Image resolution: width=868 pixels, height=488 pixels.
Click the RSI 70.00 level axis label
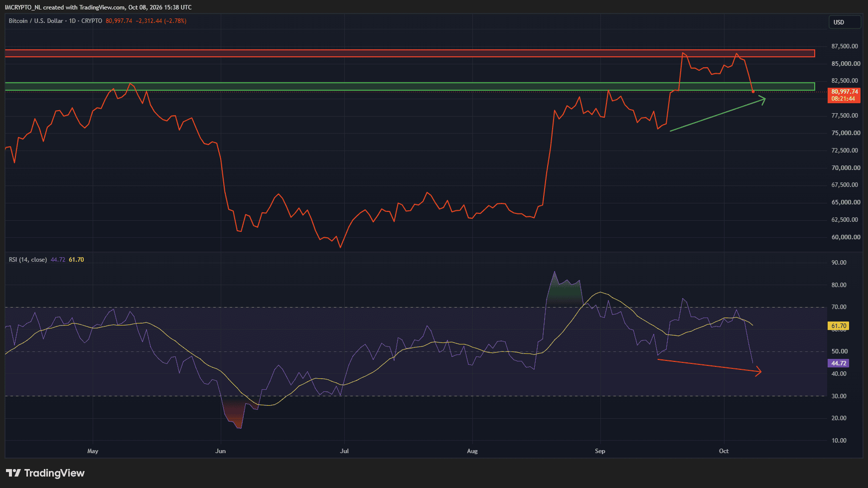(839, 307)
